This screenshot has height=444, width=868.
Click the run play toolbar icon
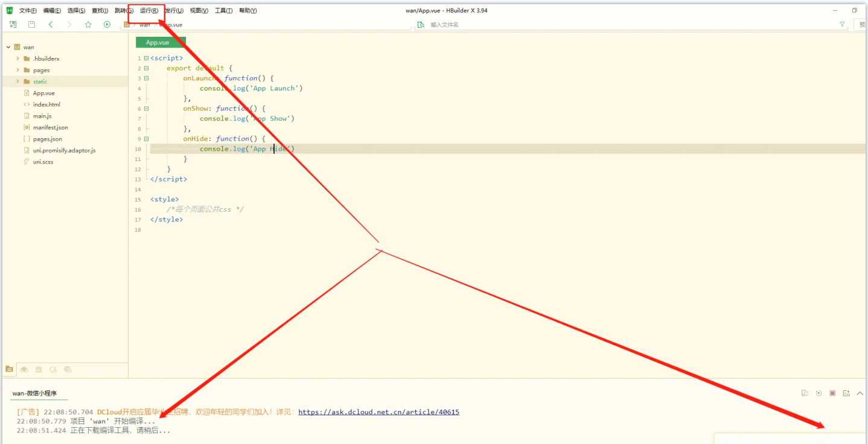click(x=107, y=25)
